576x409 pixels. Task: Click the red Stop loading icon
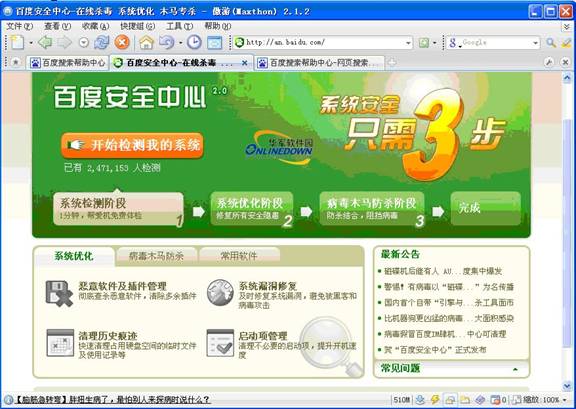(122, 42)
